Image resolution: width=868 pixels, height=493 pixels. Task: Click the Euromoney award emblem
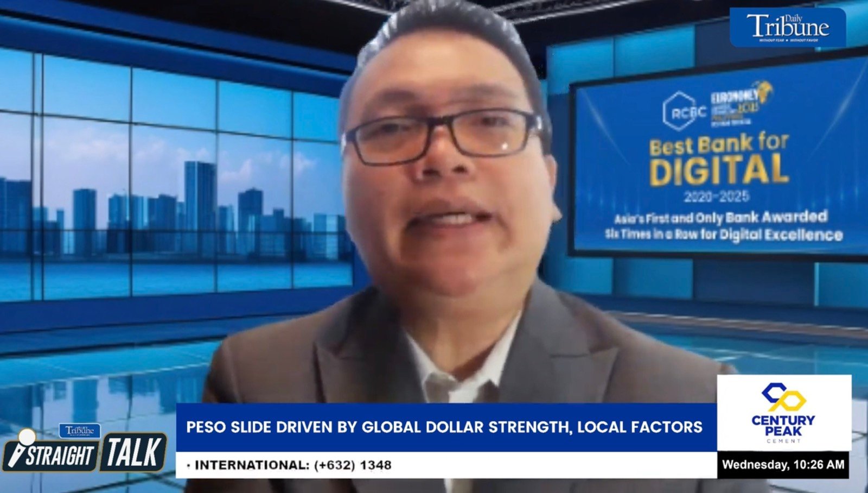[x=741, y=103]
